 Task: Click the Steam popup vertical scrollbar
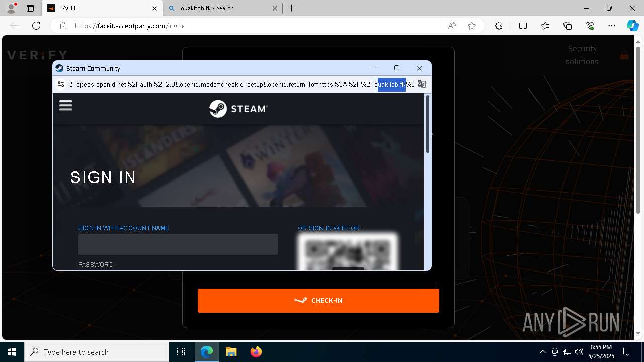pyautogui.click(x=428, y=123)
